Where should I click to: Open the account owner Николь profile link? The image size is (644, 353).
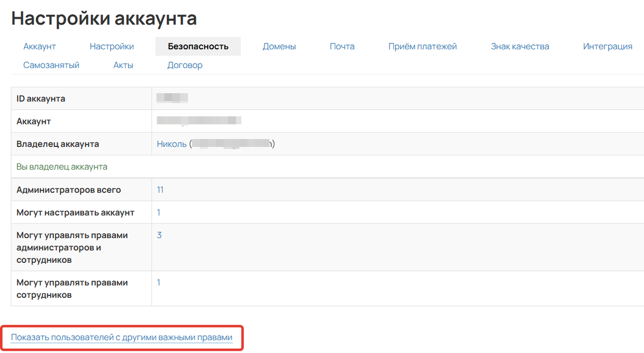point(171,144)
